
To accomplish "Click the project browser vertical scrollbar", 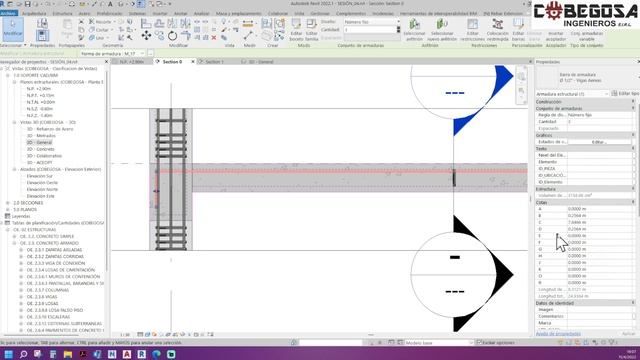I will pyautogui.click(x=107, y=171).
